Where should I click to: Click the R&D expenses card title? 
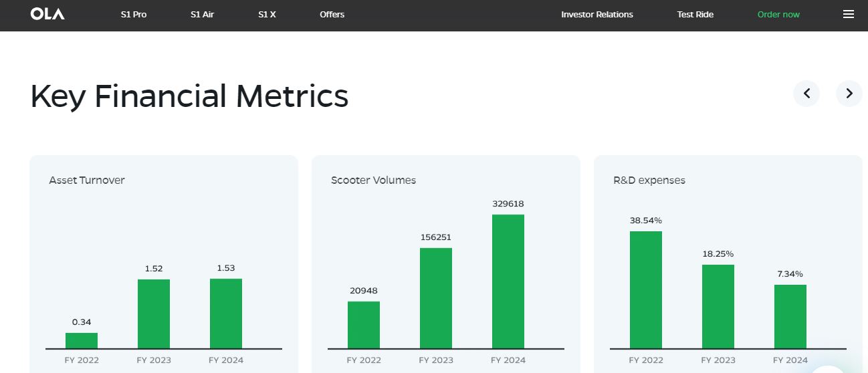pos(649,180)
